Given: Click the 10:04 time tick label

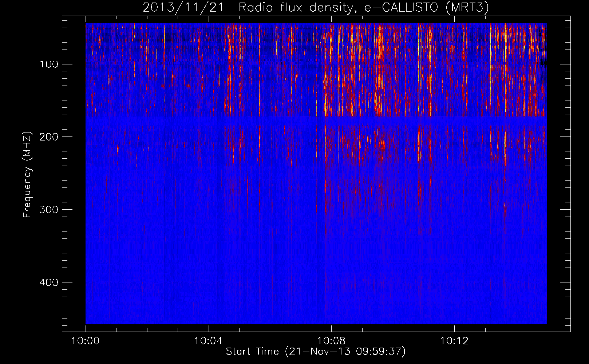Looking at the screenshot, I should 209,341.
